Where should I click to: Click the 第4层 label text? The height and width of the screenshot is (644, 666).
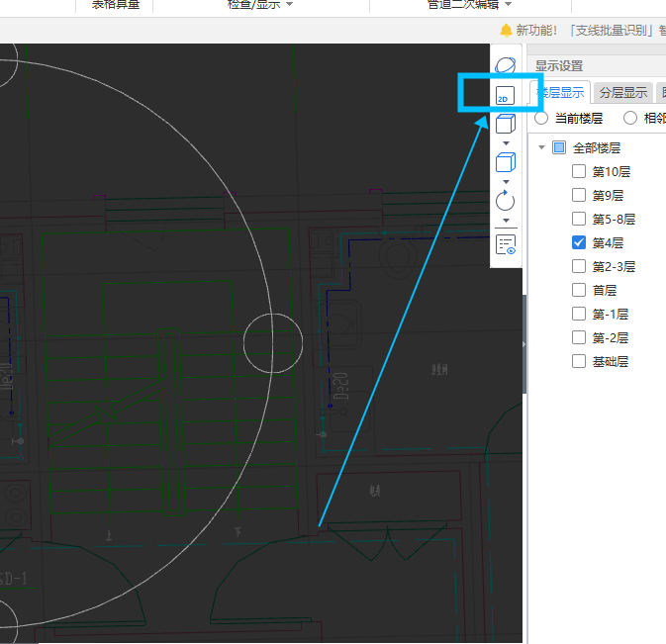[609, 243]
